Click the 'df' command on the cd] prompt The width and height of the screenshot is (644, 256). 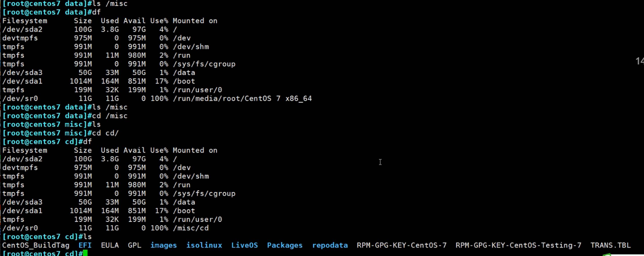[87, 142]
